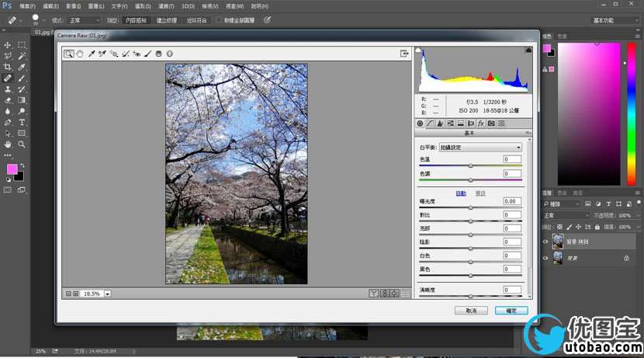
Task: Toggle full screen mode icon in Camera Raw
Action: [x=404, y=54]
